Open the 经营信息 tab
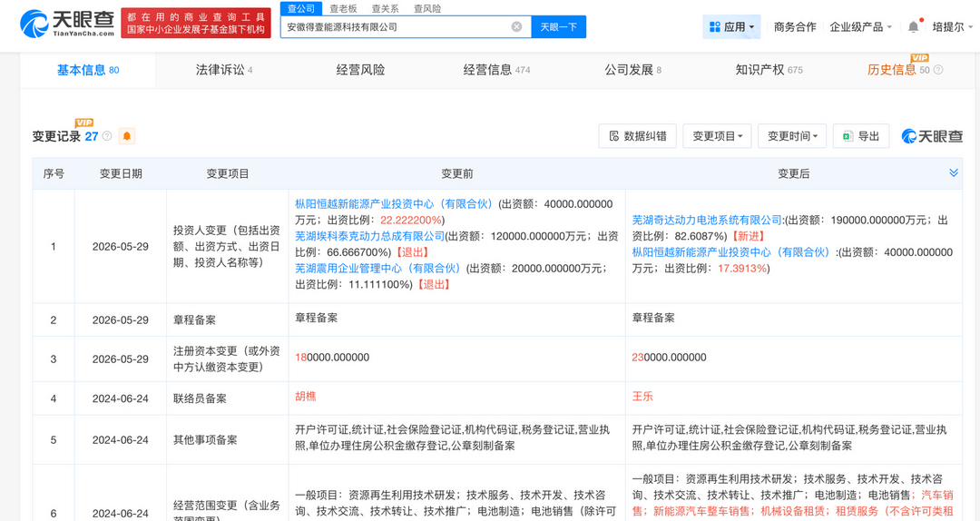The height and width of the screenshot is (521, 980). point(496,70)
